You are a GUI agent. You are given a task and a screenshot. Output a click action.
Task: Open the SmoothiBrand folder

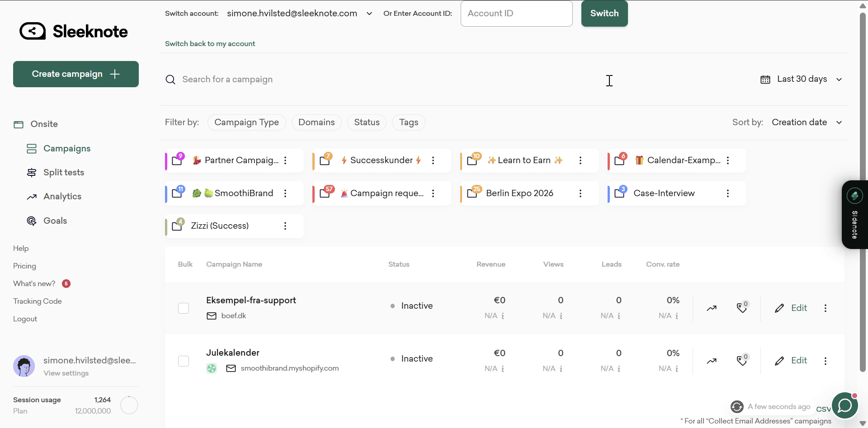234,193
